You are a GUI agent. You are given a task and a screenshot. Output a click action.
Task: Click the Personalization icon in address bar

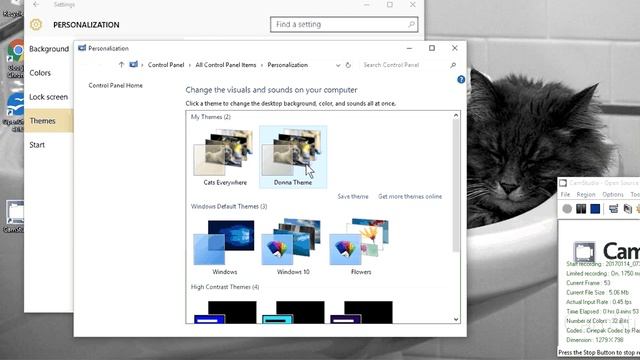coord(133,64)
